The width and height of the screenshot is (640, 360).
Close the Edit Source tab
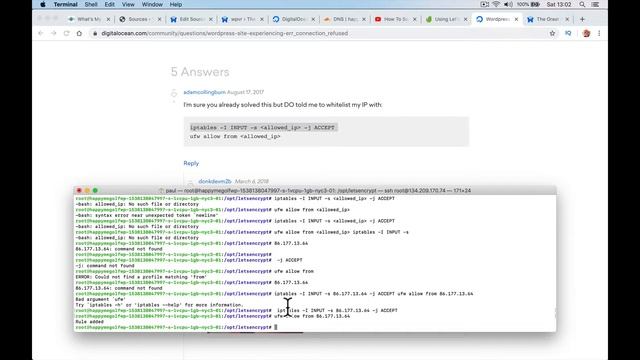(x=211, y=19)
